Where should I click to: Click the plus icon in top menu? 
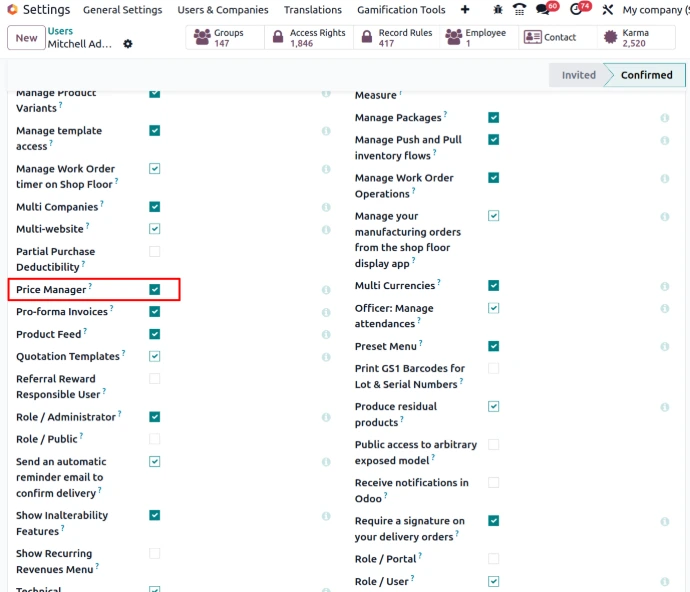coord(465,10)
